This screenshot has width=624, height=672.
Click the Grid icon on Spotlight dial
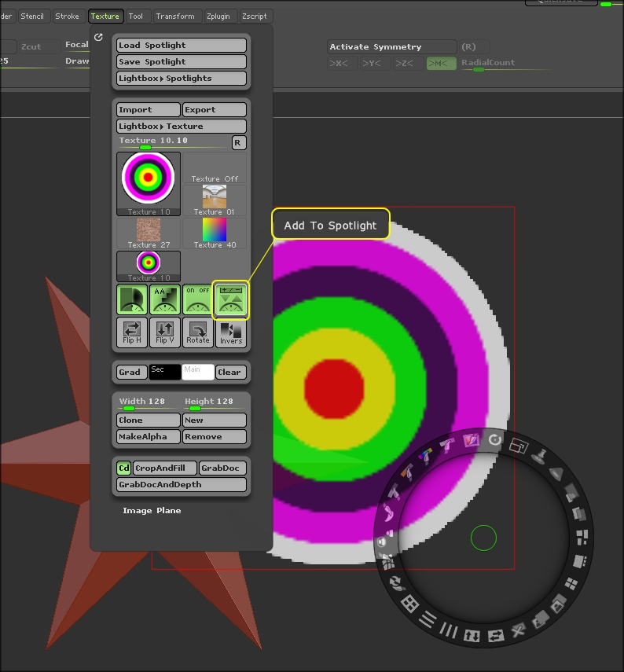pyautogui.click(x=409, y=604)
